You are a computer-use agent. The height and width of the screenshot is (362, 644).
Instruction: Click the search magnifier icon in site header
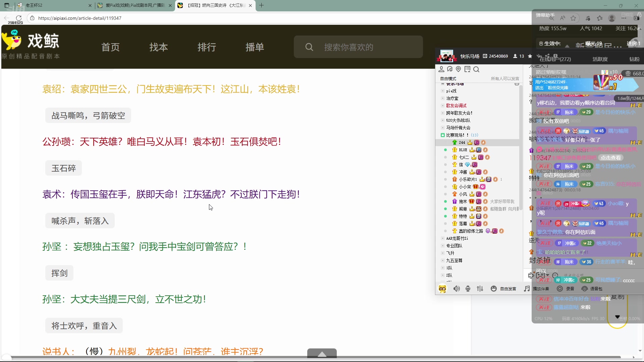click(x=309, y=47)
